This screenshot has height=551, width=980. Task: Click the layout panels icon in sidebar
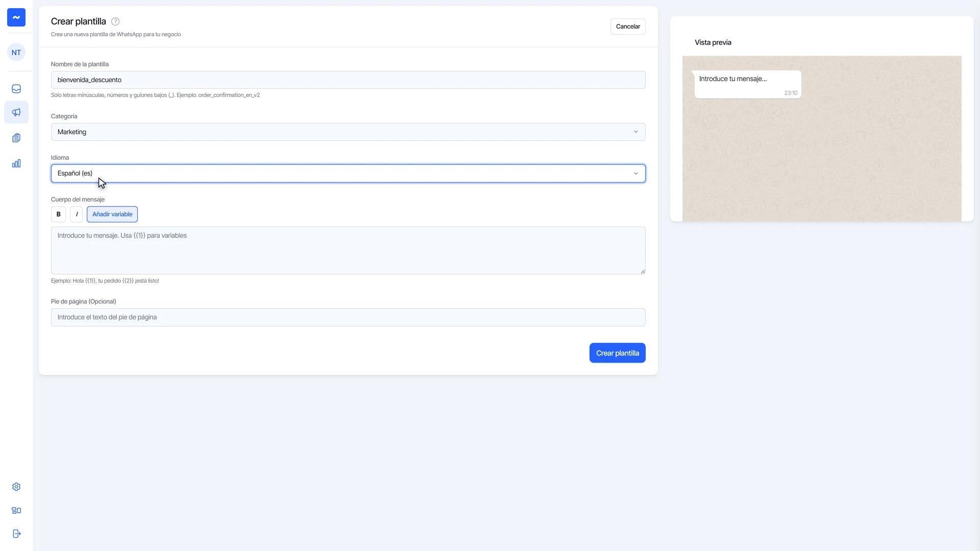(16, 510)
